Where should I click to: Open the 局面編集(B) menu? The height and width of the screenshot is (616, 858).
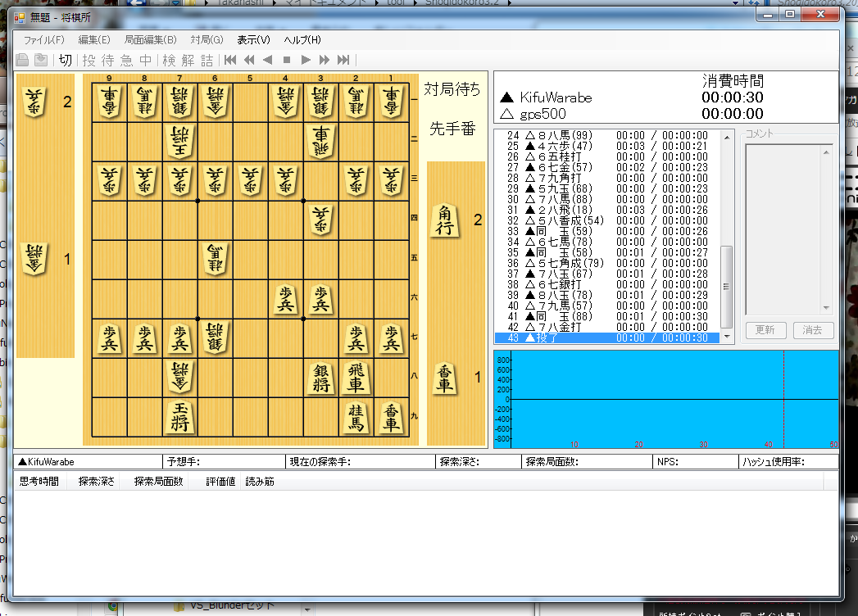tap(151, 40)
